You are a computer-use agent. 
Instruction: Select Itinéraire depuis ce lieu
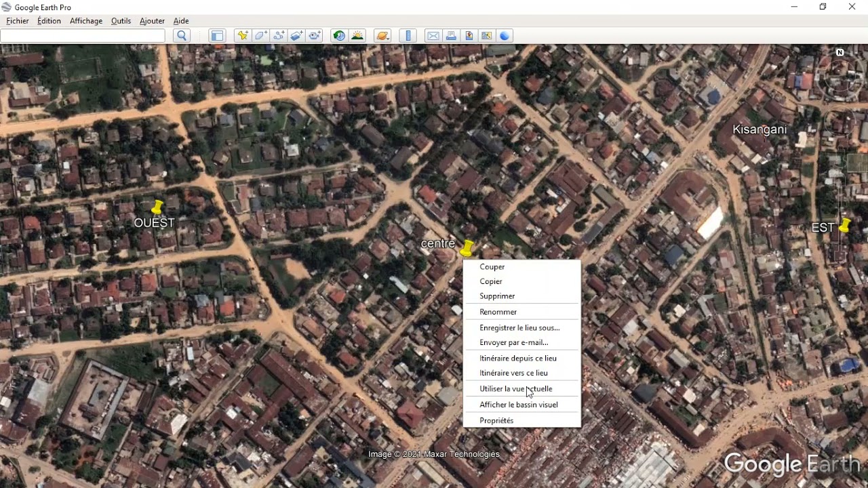[521, 359]
